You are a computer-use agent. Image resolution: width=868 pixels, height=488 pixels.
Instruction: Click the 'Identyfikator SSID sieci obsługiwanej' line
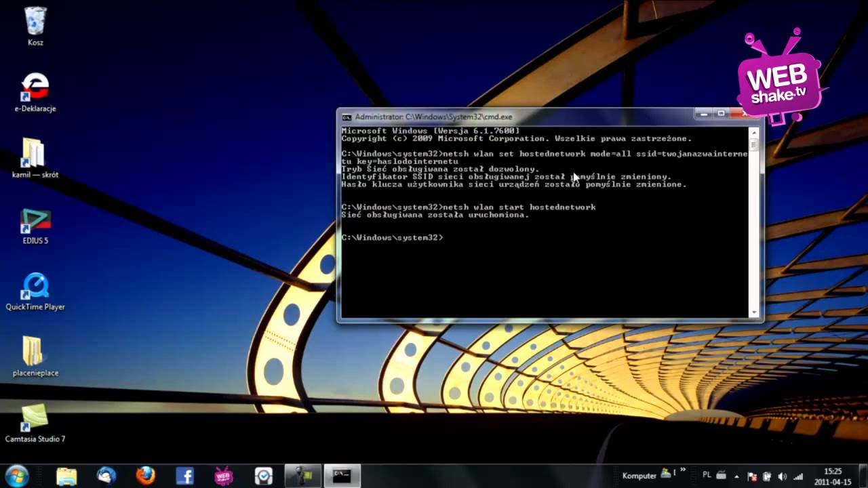click(x=507, y=177)
